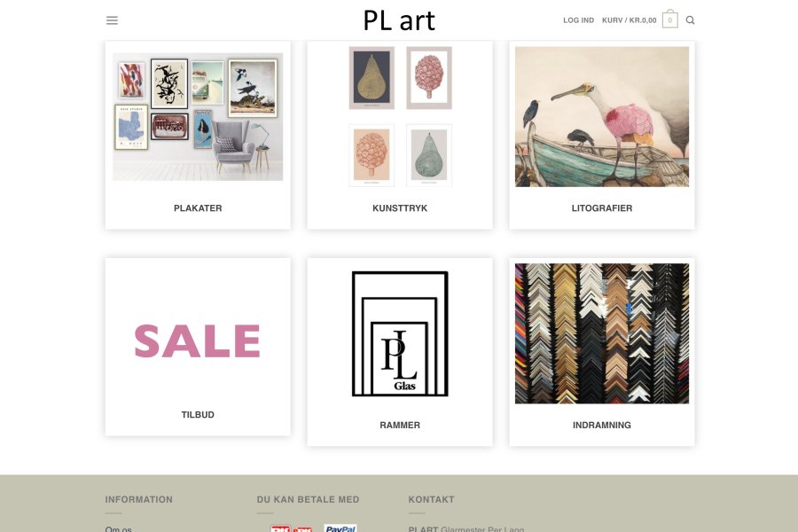Open the LOG IND link
798x532 pixels.
(x=579, y=20)
